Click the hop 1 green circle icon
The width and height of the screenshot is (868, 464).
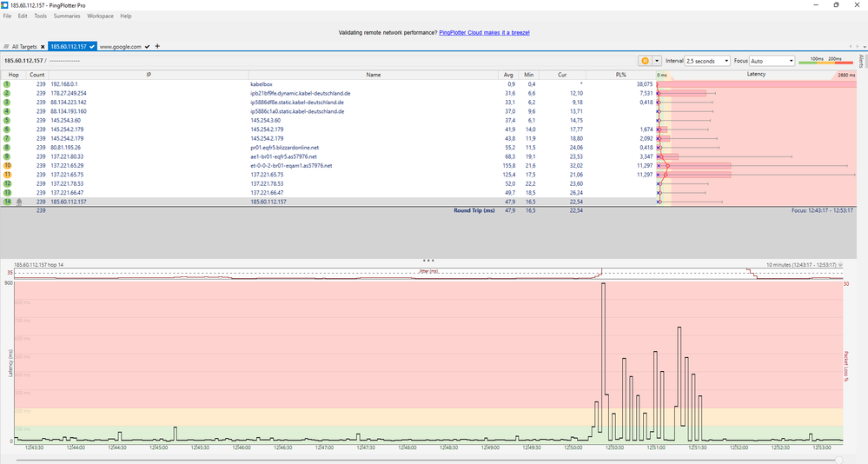click(7, 84)
